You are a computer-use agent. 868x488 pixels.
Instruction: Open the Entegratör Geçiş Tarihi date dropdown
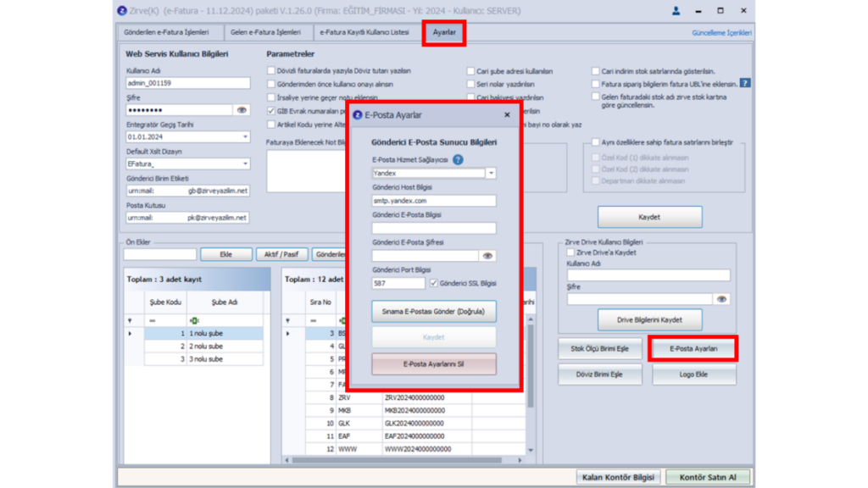tap(245, 136)
